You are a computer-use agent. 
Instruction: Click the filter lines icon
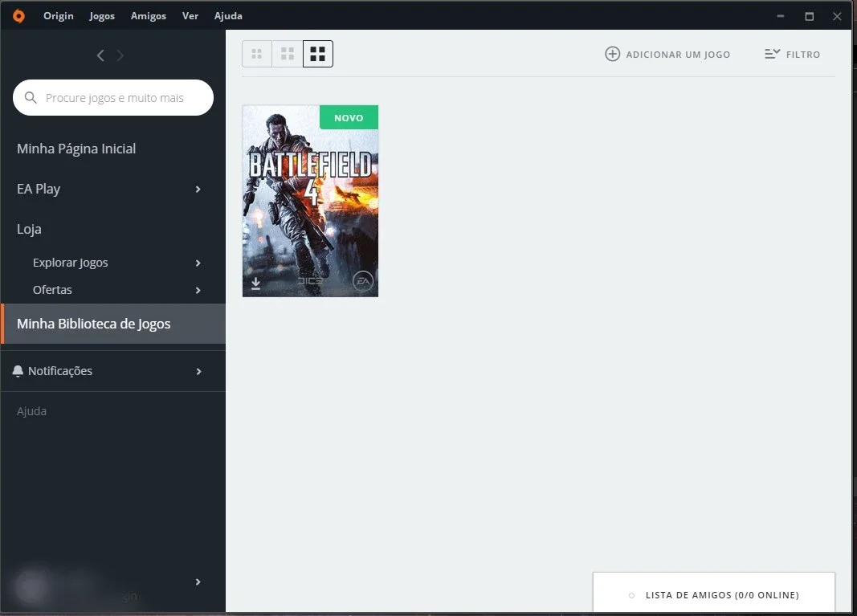(x=772, y=54)
